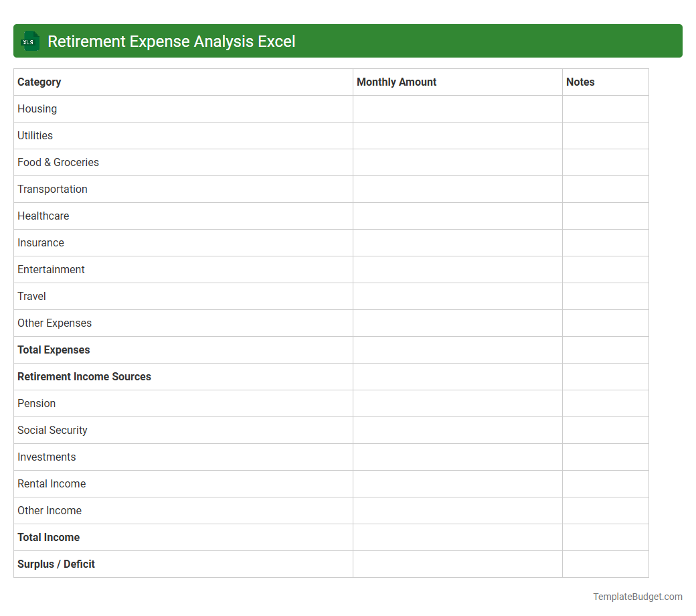The height and width of the screenshot is (616, 696).
Task: Select the Housing row label
Action: tap(37, 108)
